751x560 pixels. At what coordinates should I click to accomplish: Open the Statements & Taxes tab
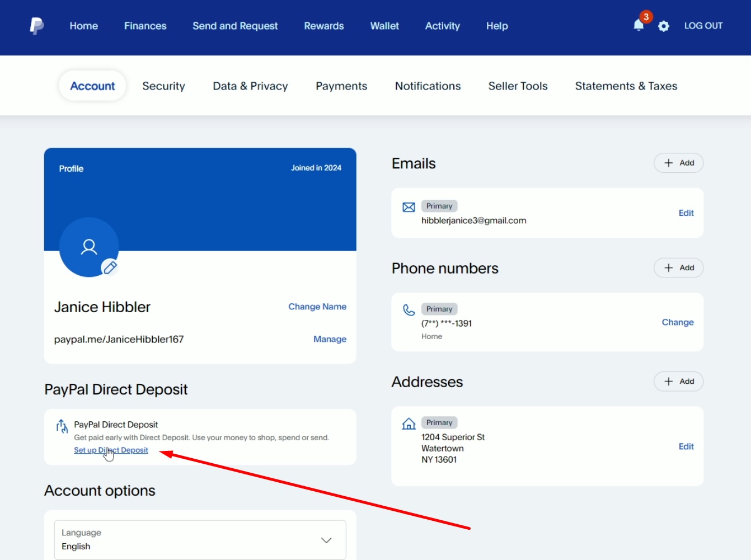tap(626, 86)
